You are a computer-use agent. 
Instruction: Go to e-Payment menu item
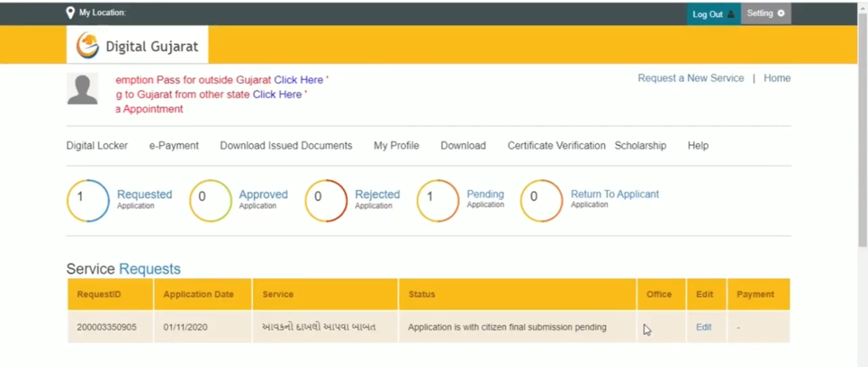point(174,146)
